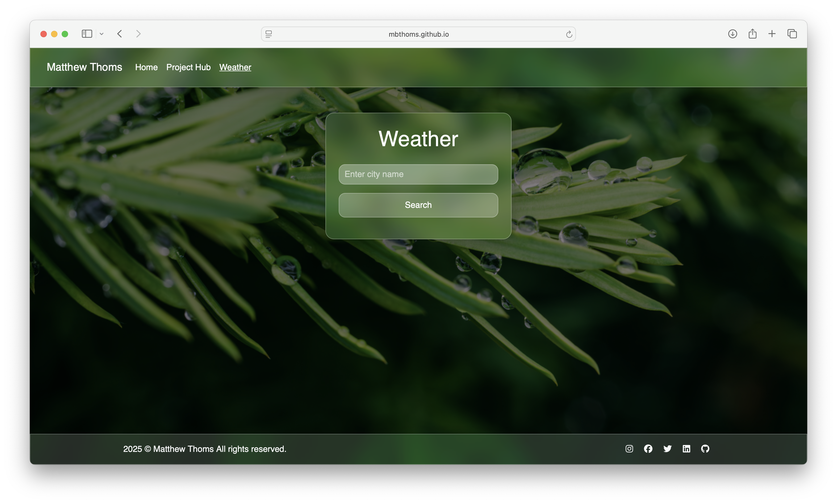
Task: Open the Instagram profile icon in footer
Action: click(629, 449)
